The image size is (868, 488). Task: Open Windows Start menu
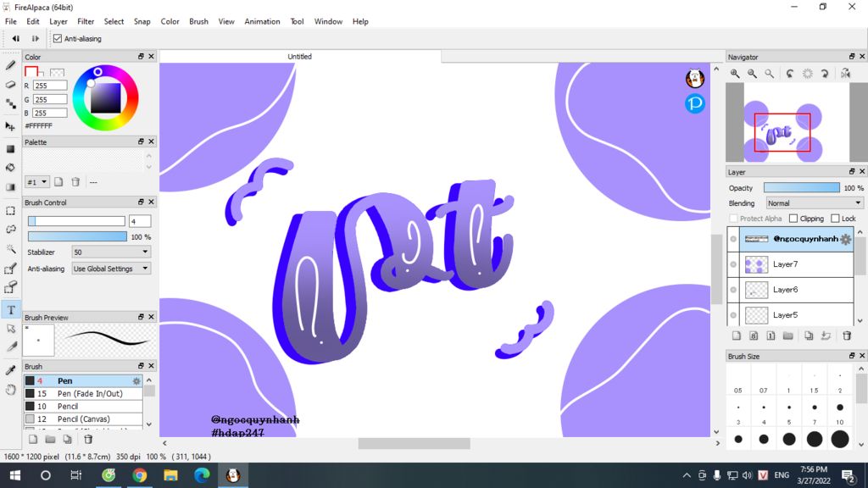coord(15,475)
